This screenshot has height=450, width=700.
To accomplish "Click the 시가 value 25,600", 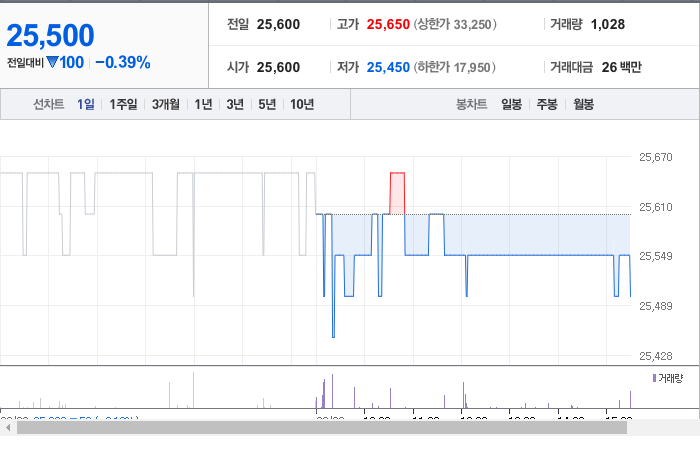I will pyautogui.click(x=278, y=67).
